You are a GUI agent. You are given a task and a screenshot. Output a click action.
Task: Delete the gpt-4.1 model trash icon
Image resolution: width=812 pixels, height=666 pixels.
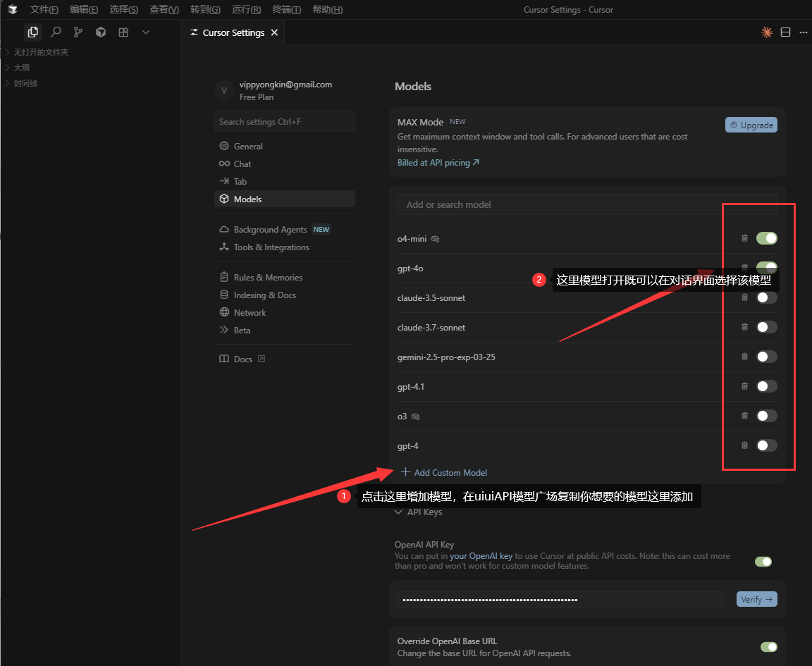tap(744, 386)
